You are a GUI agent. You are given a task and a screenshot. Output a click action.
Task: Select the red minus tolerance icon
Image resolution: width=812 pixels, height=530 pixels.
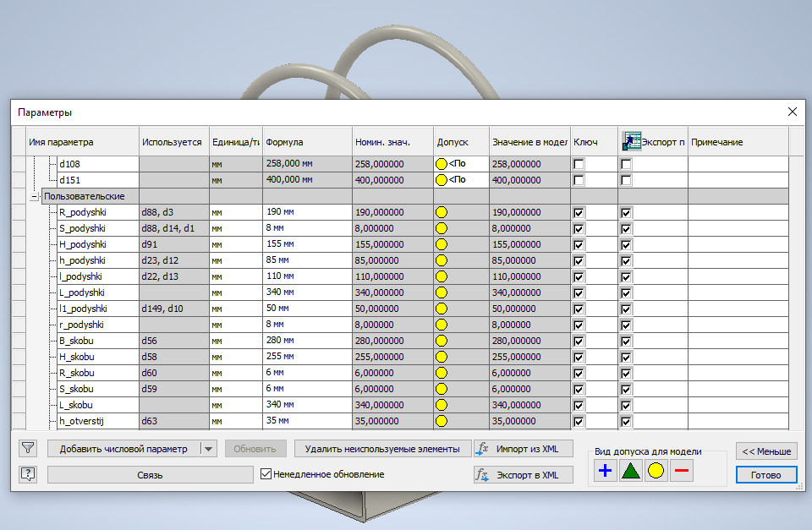682,472
